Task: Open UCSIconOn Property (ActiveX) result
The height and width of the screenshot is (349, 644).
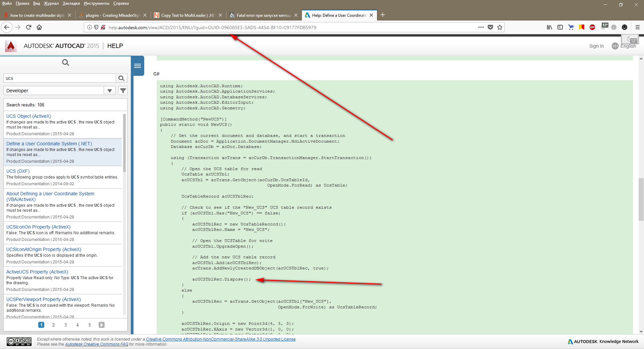Action: (x=38, y=227)
